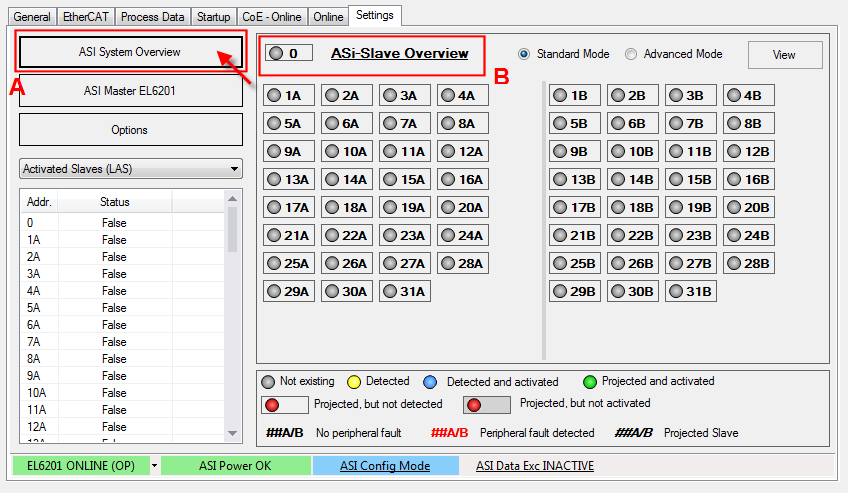Click ASI Config Mode link
The image size is (848, 493).
pos(385,465)
